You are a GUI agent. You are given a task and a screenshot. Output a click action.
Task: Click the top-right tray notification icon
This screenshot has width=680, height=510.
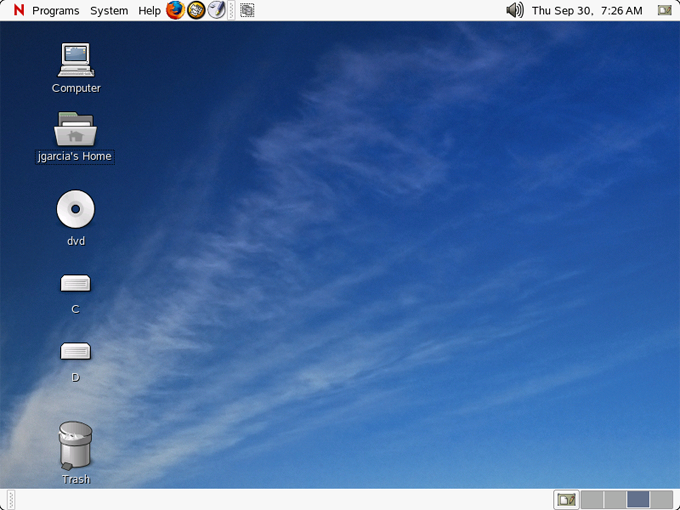pos(664,10)
